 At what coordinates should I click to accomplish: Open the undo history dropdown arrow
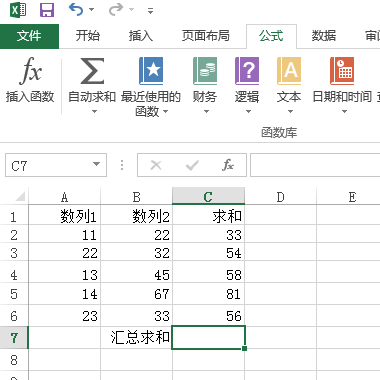tap(91, 10)
